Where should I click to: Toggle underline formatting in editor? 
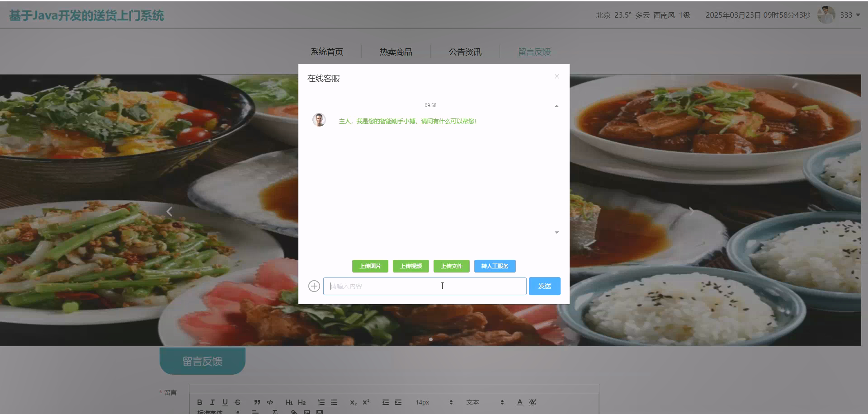point(225,402)
